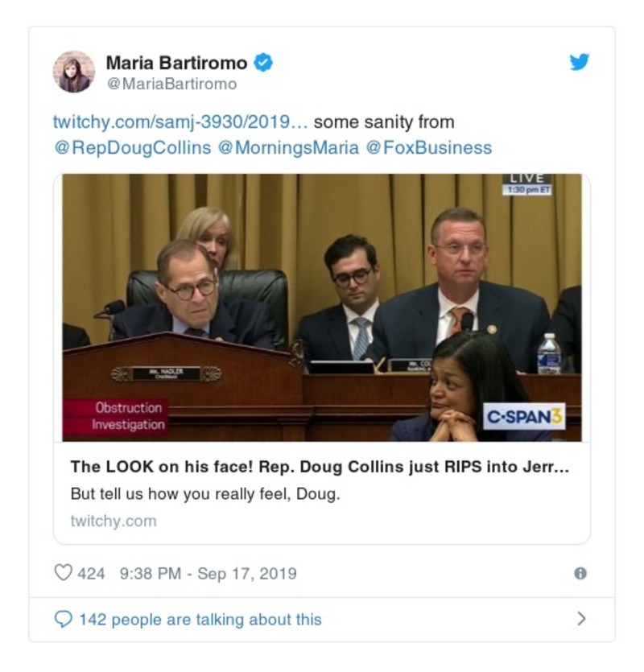Click the blue verified checkmark badge

(263, 63)
